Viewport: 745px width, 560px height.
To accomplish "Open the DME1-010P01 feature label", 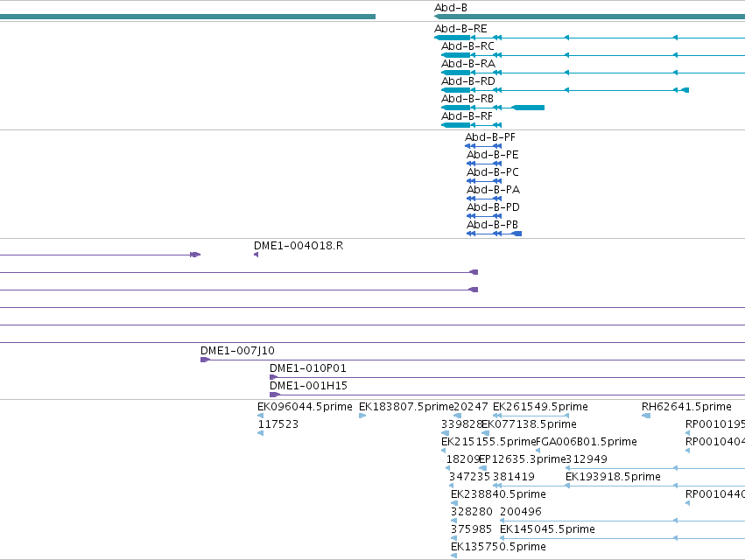I will (x=308, y=368).
